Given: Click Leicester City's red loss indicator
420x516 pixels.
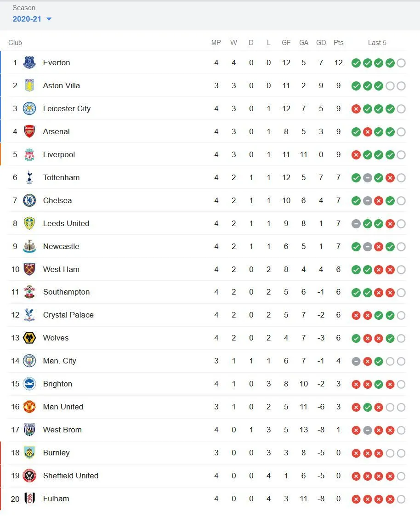Looking at the screenshot, I should (x=356, y=109).
